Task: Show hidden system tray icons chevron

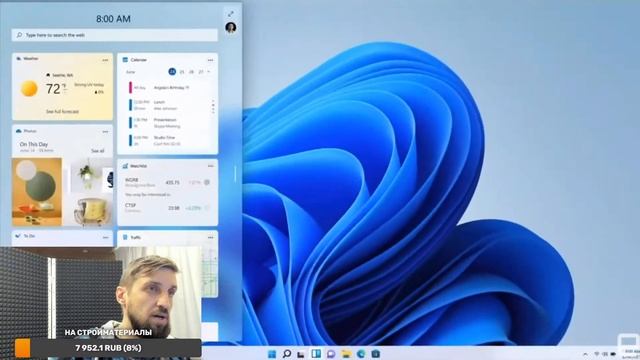Action: point(585,354)
